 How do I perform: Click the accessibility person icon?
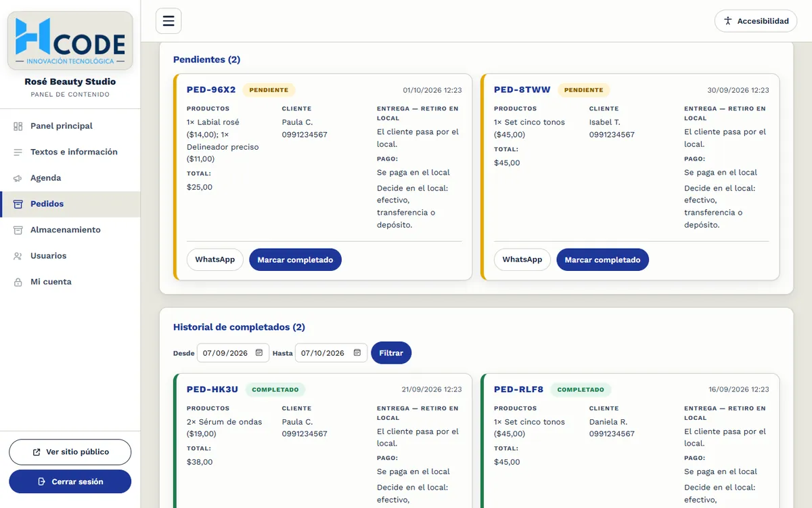pos(728,21)
